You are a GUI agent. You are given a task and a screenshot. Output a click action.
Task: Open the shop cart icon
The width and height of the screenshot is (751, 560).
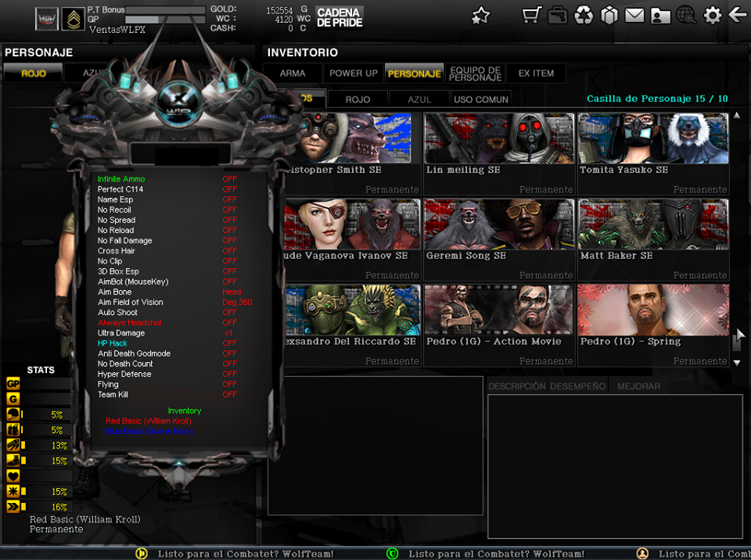(x=532, y=15)
